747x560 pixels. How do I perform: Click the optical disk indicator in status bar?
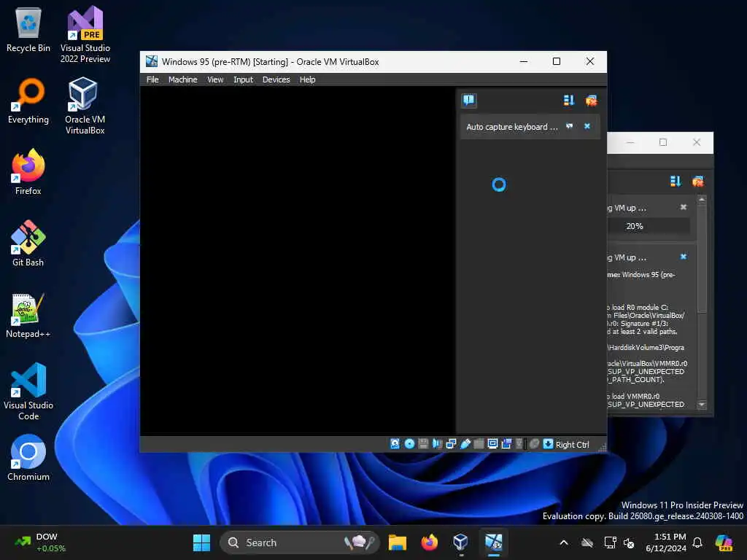(409, 444)
